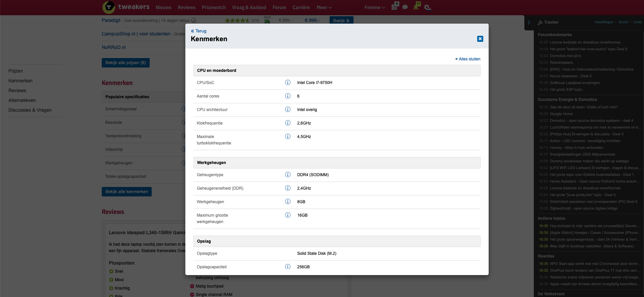Viewport: 644px width, 297px height.
Task: Open the Carrière menu item
Action: (x=301, y=7)
